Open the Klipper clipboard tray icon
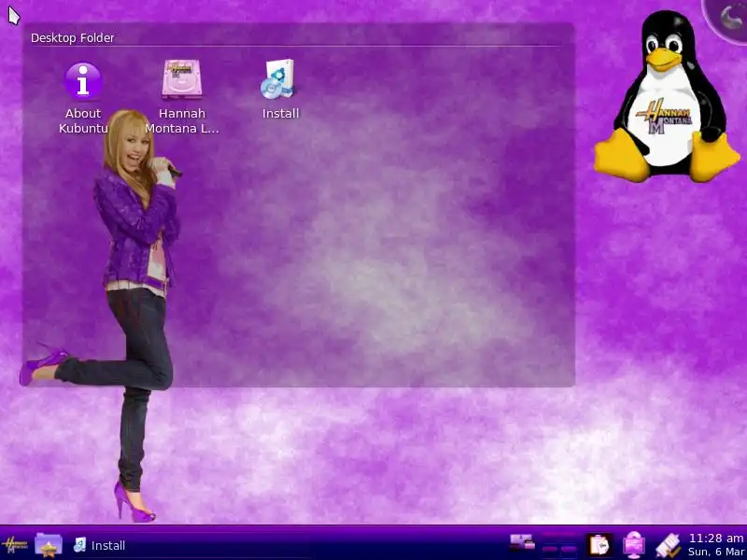The height and width of the screenshot is (560, 747). tap(599, 545)
